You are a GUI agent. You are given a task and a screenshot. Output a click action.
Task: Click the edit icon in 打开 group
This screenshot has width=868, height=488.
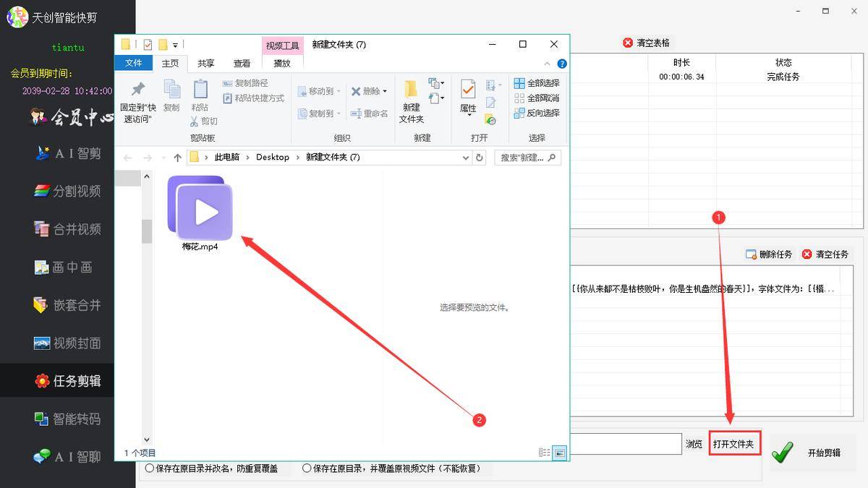(490, 103)
